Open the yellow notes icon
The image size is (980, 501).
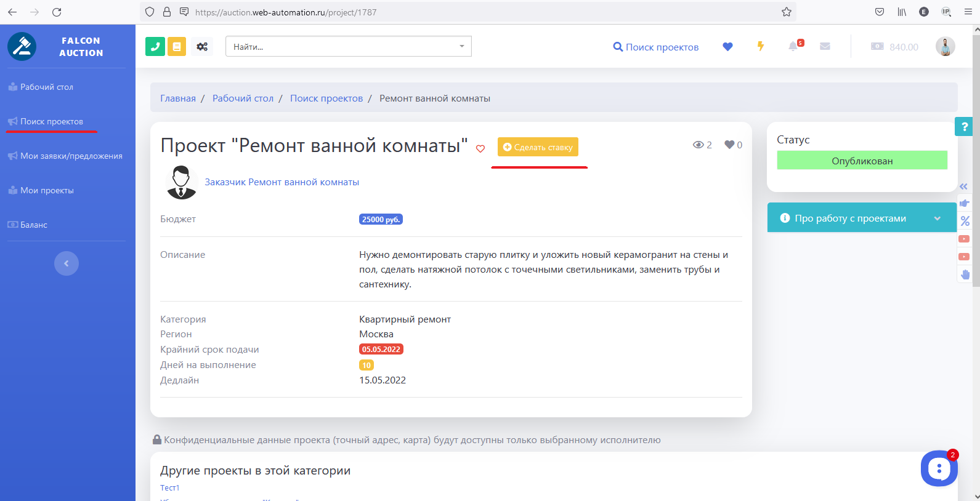click(x=177, y=46)
